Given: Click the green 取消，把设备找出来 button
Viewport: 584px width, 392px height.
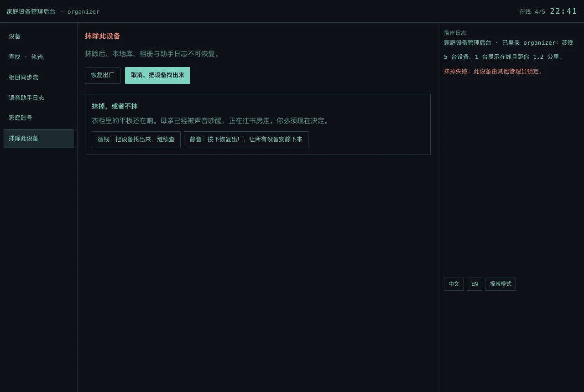Looking at the screenshot, I should [157, 75].
